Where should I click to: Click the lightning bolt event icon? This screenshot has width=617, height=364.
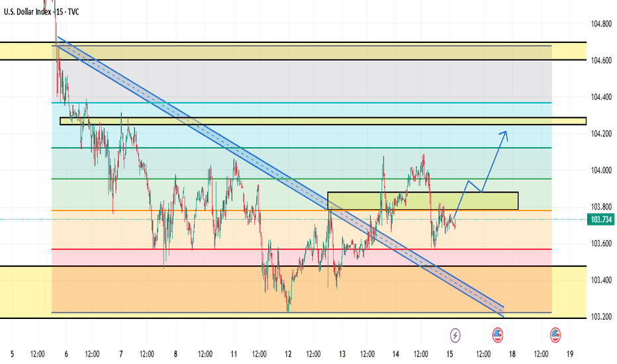coord(455,336)
